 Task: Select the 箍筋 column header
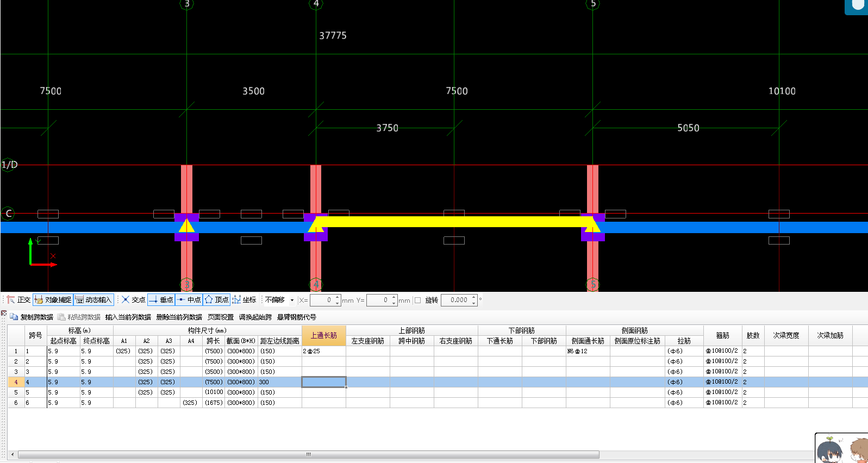pyautogui.click(x=723, y=335)
